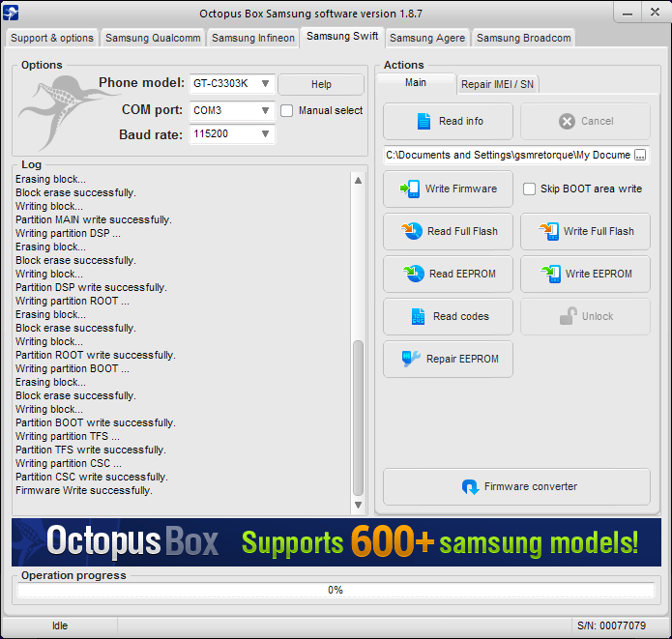Click the Read EEPROM label
The image size is (672, 639).
462,274
